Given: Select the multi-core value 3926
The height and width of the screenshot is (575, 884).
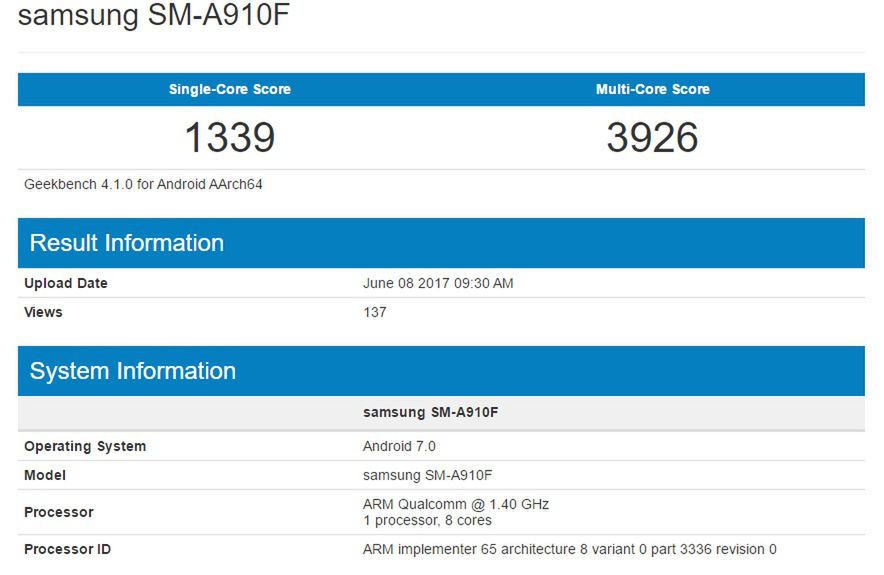Looking at the screenshot, I should tap(652, 137).
